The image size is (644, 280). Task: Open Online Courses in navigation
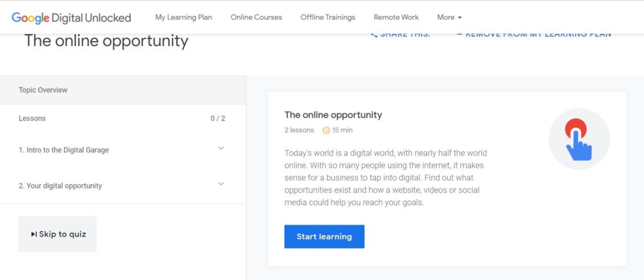pyautogui.click(x=257, y=17)
